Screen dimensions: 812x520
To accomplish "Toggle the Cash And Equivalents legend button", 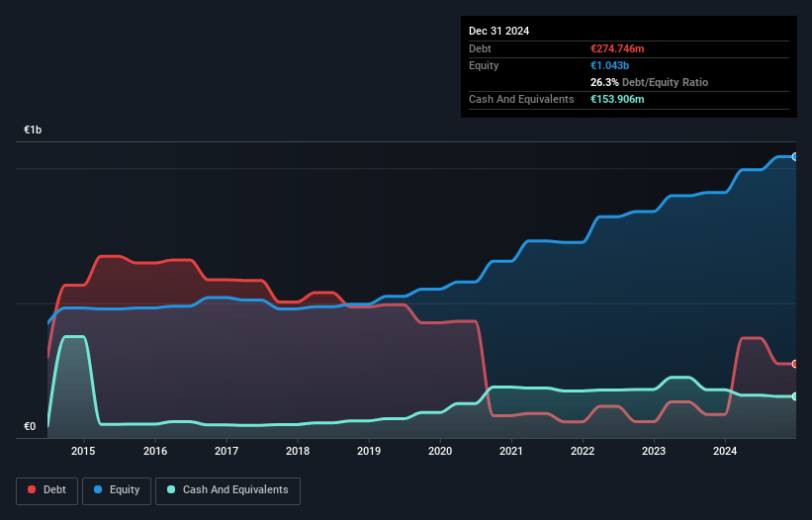I will coord(227,490).
